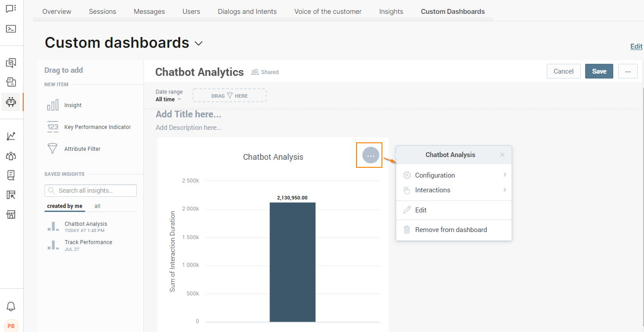This screenshot has height=332, width=644.
Task: Click the Search all insights field
Action: click(x=90, y=190)
